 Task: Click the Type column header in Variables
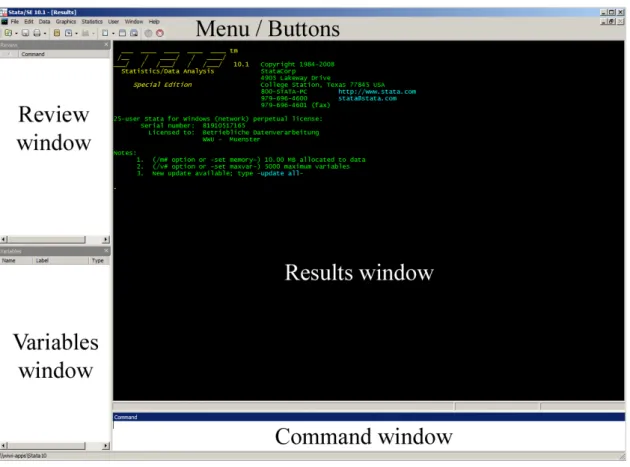click(99, 260)
